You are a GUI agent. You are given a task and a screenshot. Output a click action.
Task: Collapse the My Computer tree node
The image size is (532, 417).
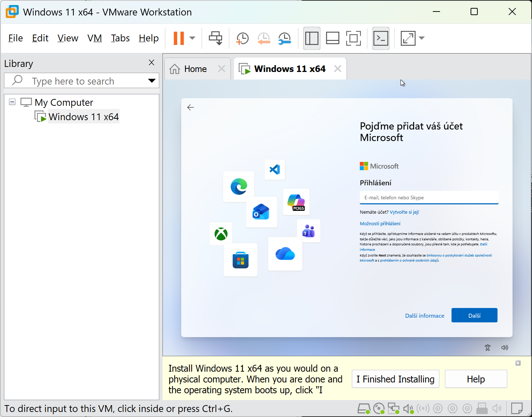pos(12,102)
